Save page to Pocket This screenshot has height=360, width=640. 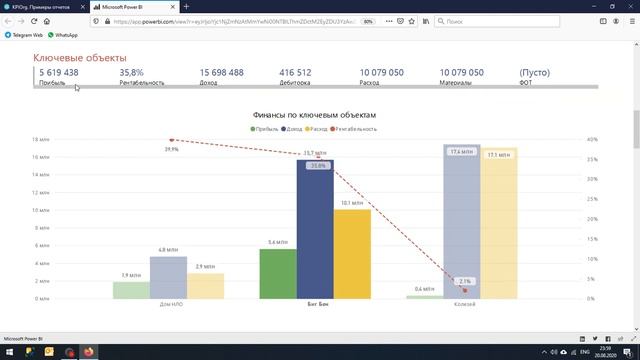coord(400,21)
